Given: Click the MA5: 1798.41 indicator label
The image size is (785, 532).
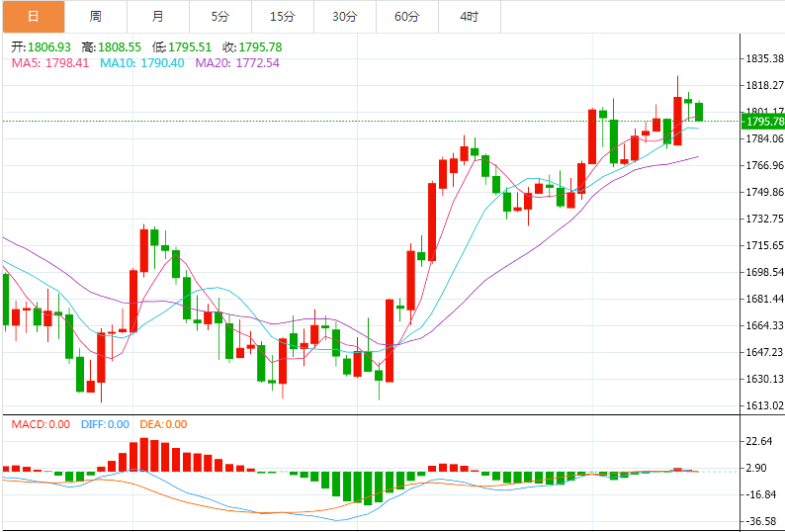Looking at the screenshot, I should (50, 63).
